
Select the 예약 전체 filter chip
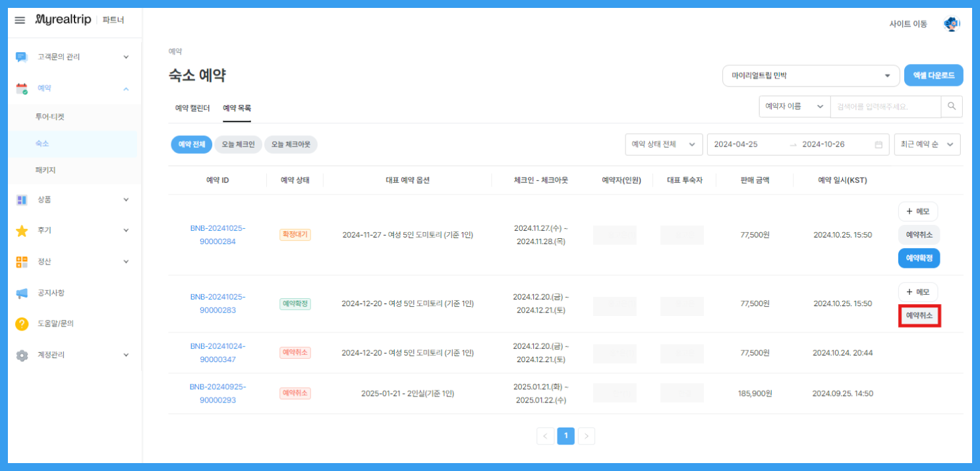click(x=191, y=144)
